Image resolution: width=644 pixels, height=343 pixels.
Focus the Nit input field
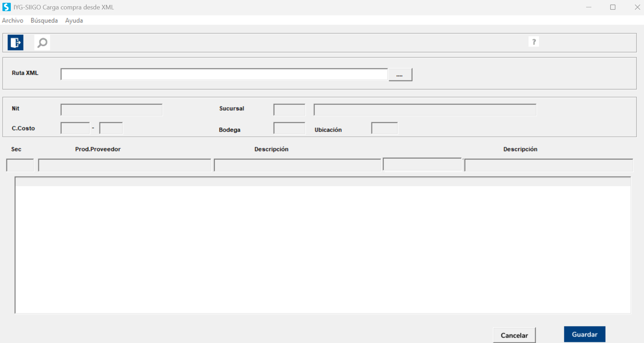coord(111,110)
